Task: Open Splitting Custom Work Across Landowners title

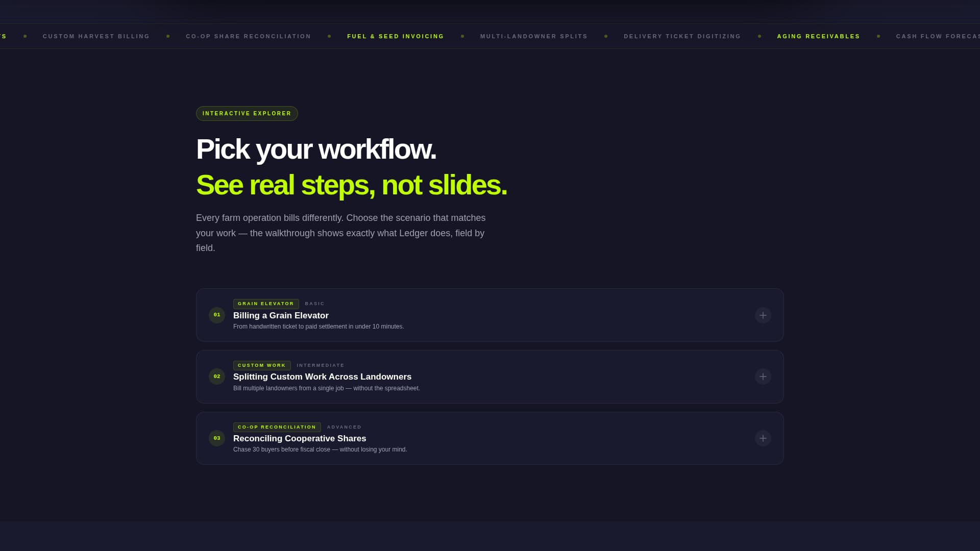Action: [x=322, y=377]
